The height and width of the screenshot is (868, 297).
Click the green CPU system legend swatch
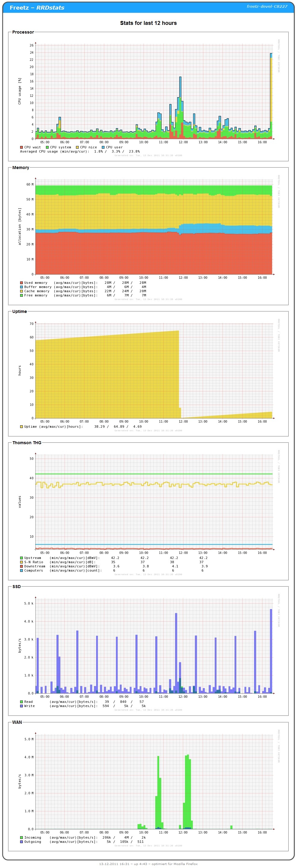click(47, 147)
